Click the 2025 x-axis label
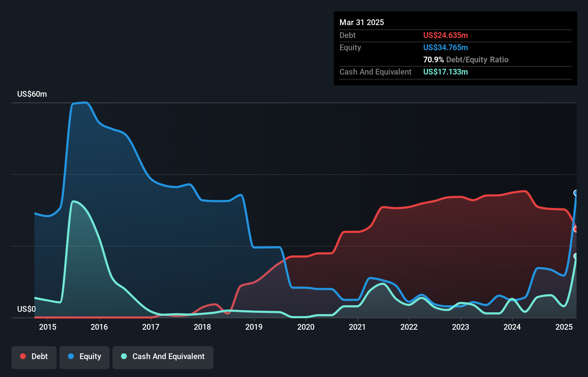588x377 pixels. pos(564,327)
